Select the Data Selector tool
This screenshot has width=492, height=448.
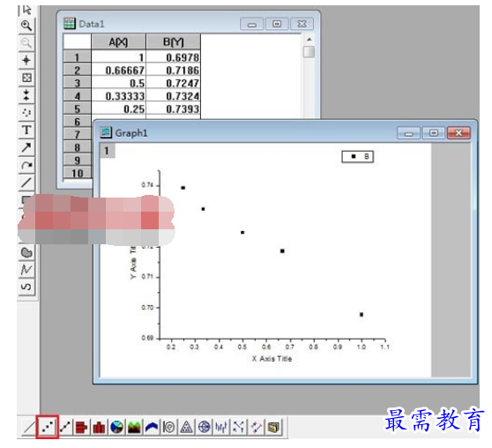26,95
